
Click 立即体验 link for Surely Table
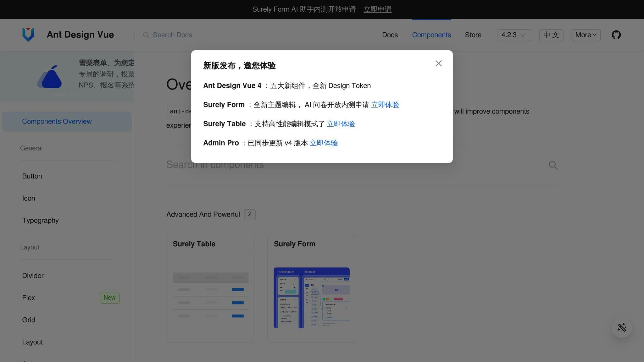coord(341,124)
